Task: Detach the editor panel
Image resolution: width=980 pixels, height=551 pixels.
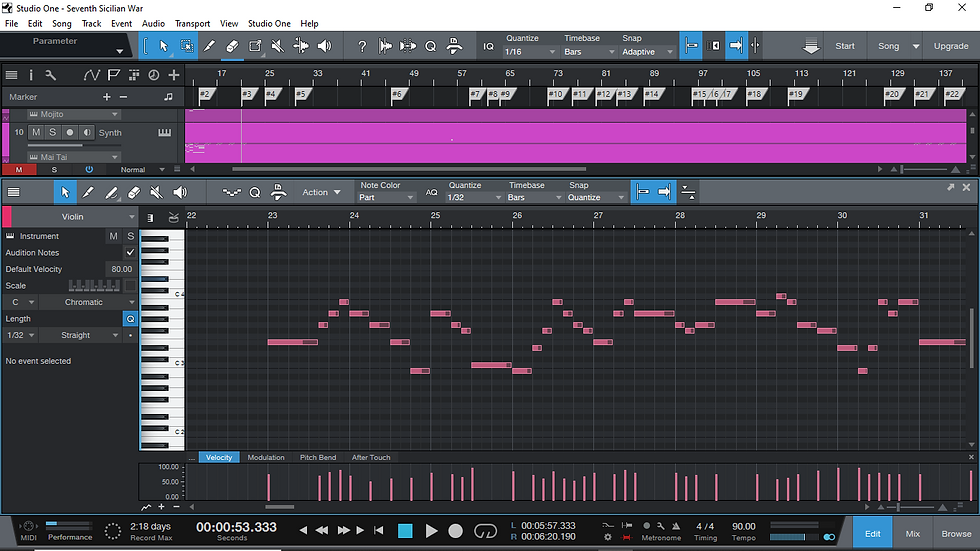Action: pos(951,187)
